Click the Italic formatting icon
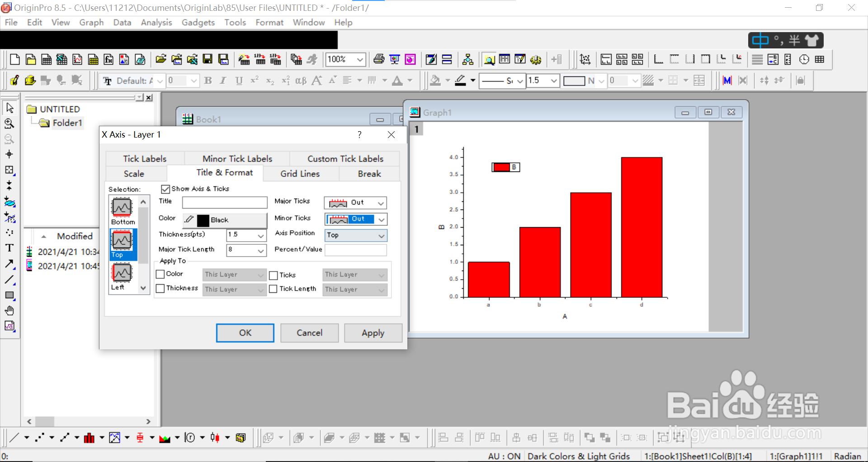This screenshot has height=462, width=868. pos(223,81)
